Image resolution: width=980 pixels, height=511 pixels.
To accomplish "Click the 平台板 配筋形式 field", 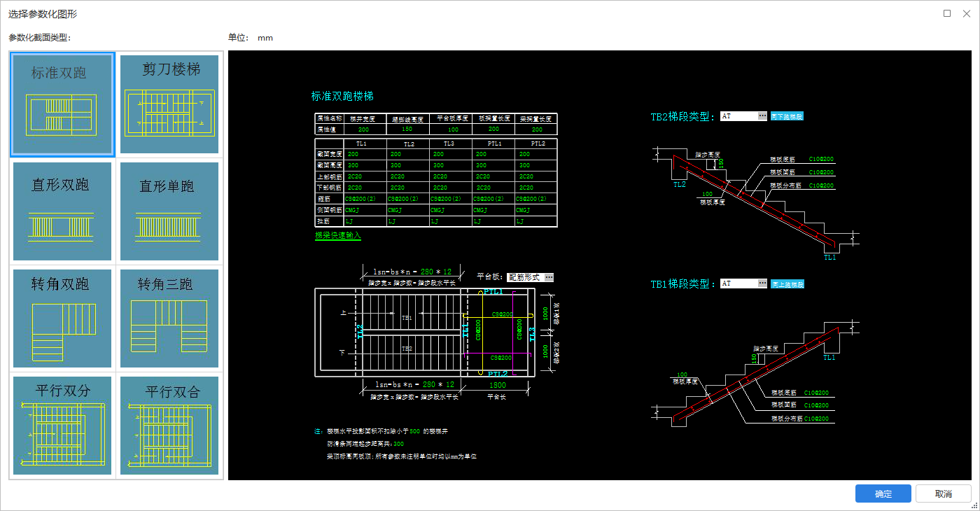I will (525, 277).
